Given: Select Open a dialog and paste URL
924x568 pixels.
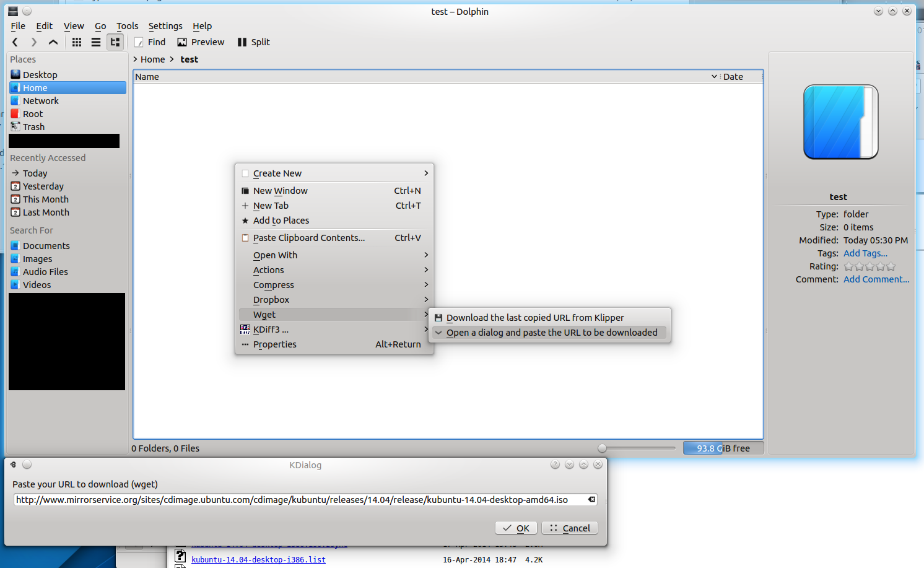Looking at the screenshot, I should click(x=549, y=333).
